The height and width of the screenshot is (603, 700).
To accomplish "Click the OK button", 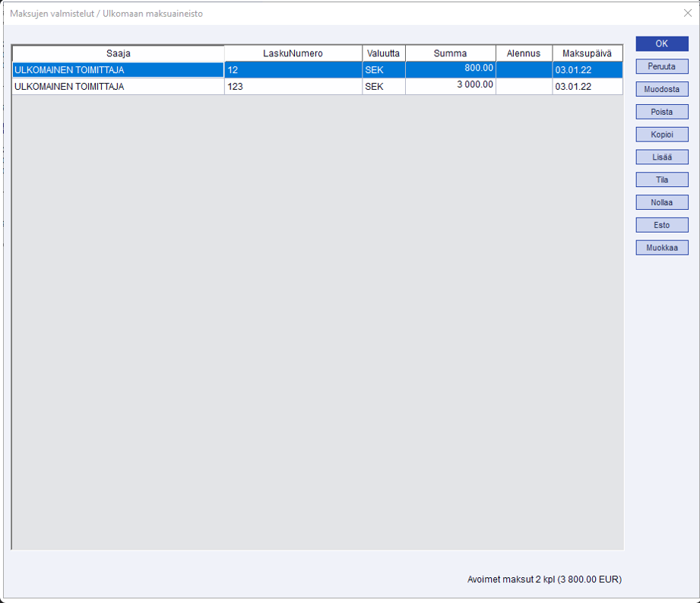I will coord(661,44).
